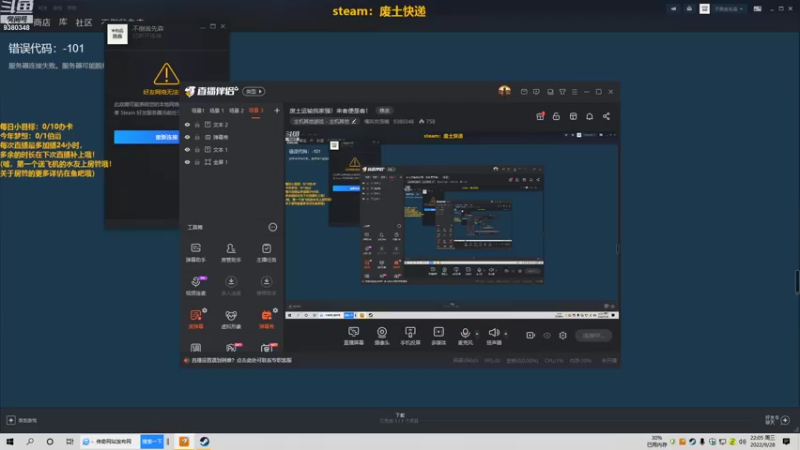Viewport: 800px width, 450px height.
Task: Hide the 弹幕秀 source layer
Action: [187, 137]
